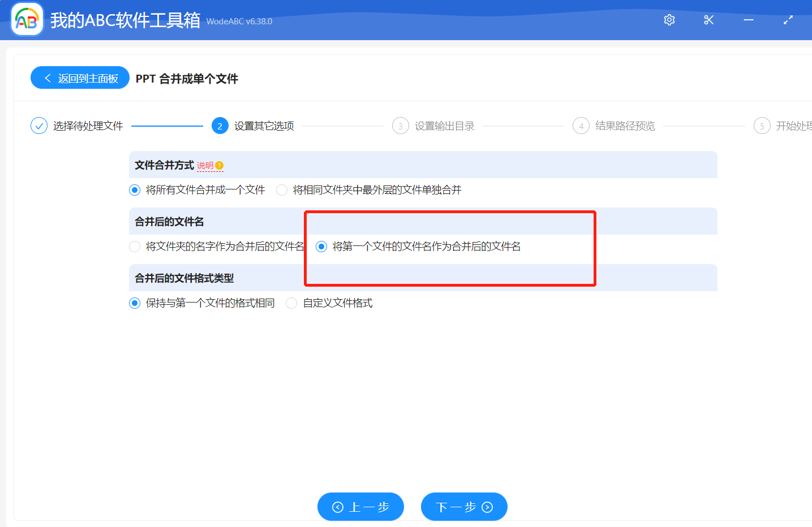
Task: Click the step 3 circle for 设置输出目录
Action: point(400,126)
